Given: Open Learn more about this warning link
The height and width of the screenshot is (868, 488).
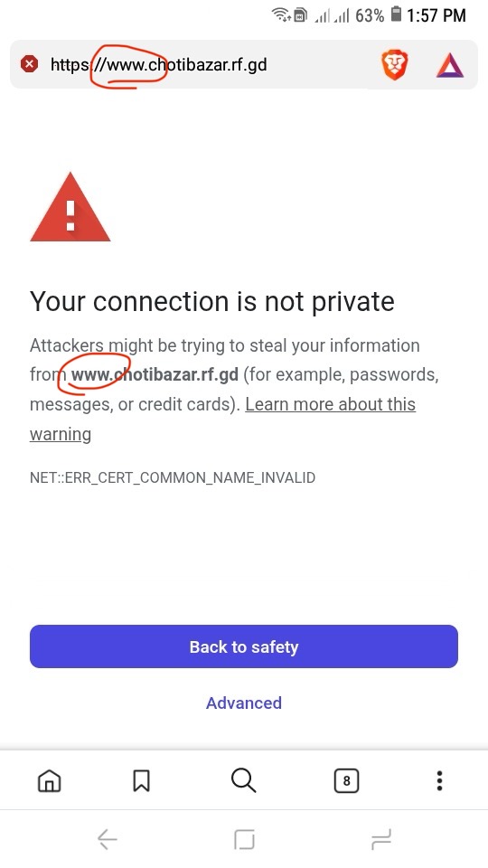Looking at the screenshot, I should click(222, 419).
